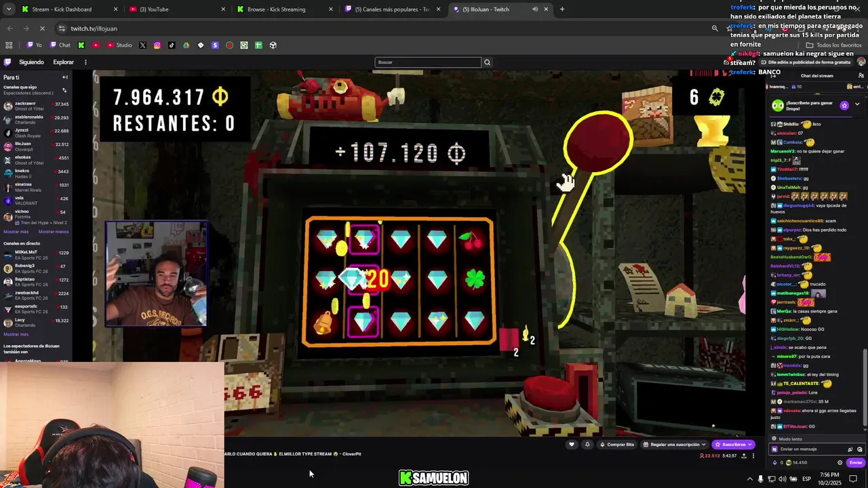Click the browser address bar URL
868x488 pixels.
point(94,28)
